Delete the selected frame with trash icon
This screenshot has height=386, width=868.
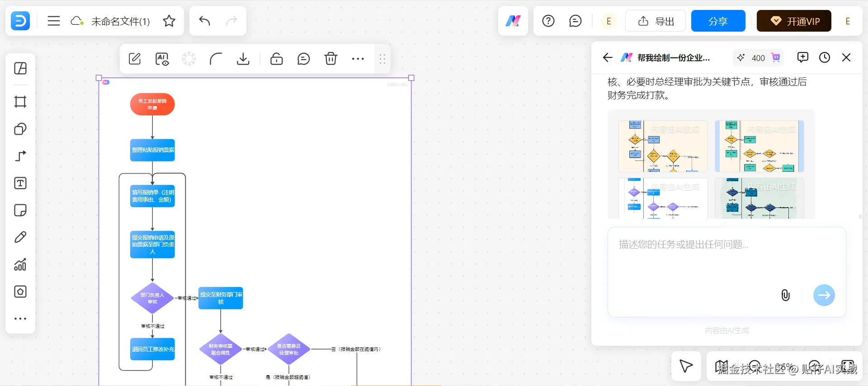(x=331, y=59)
